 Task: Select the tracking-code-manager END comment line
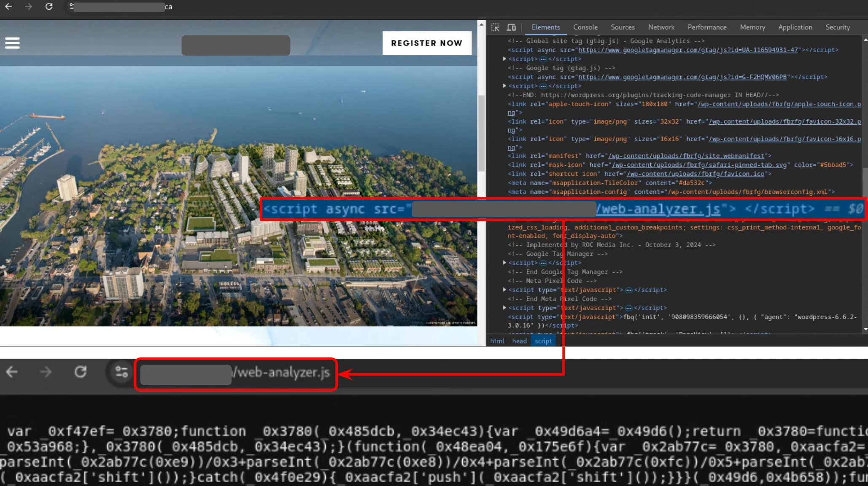tap(643, 95)
